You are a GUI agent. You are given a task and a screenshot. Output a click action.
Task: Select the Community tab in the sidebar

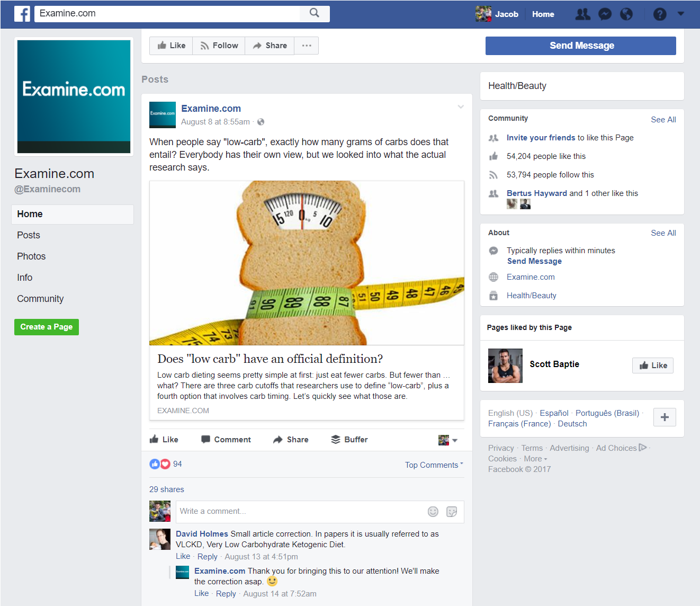40,299
